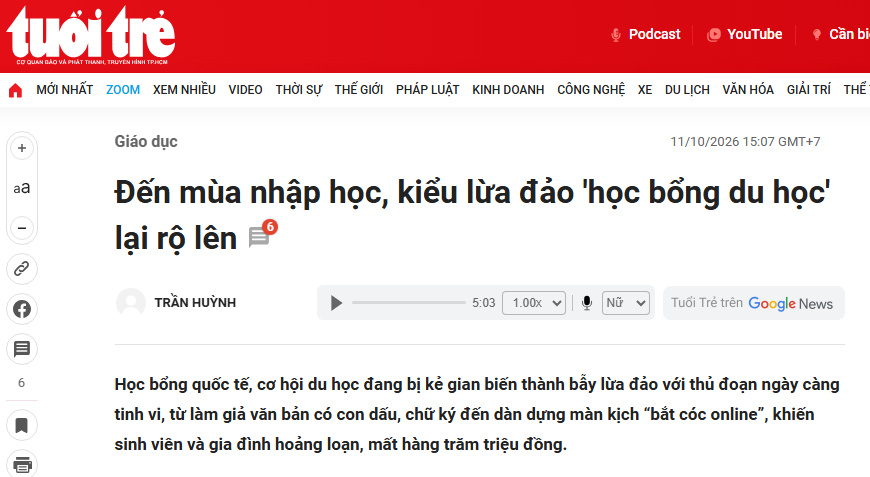Open the VĂN HÓA section
The image size is (870, 477).
(748, 90)
